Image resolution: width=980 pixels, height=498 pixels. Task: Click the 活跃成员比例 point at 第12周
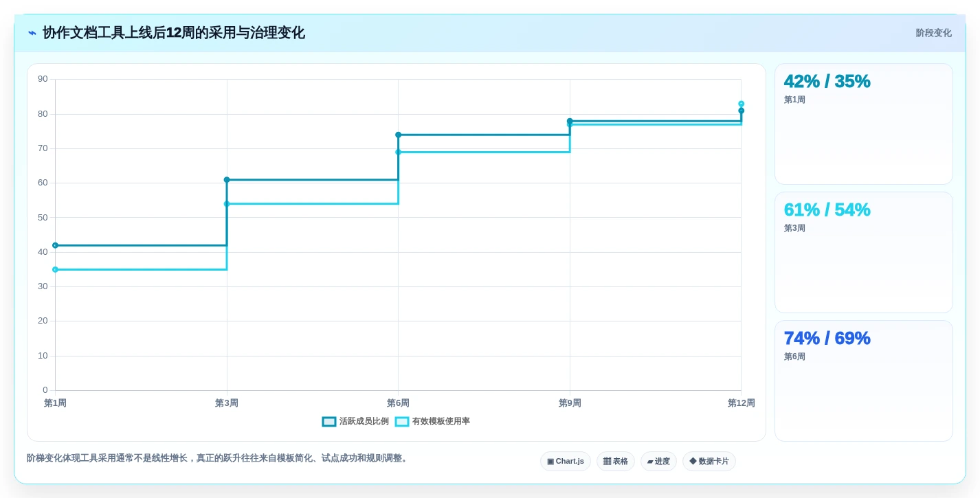pos(741,111)
